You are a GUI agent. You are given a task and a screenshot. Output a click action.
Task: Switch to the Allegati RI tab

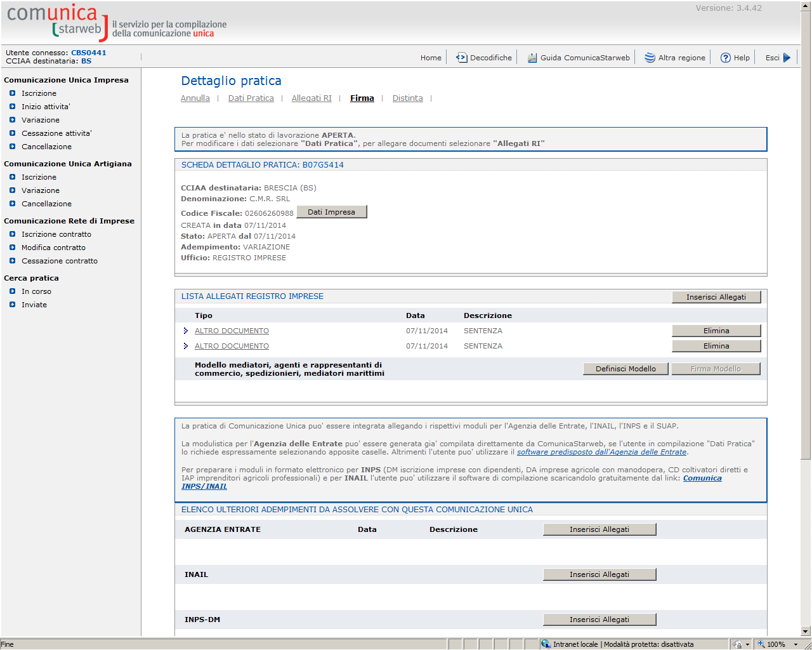point(311,98)
